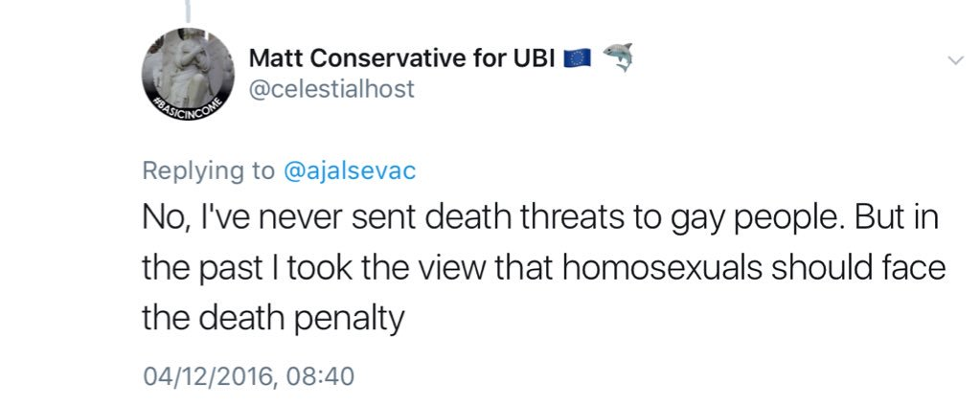Click the word "Matt" in the display name
This screenshot has width=980, height=405.
tap(272, 58)
